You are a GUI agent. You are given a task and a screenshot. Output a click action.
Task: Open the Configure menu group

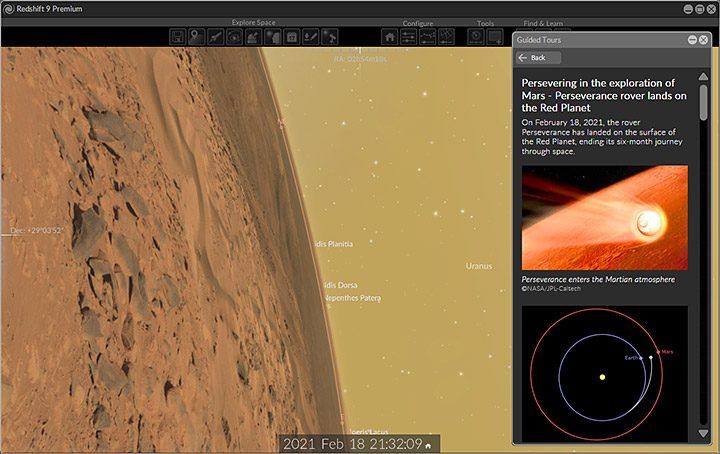(x=418, y=23)
